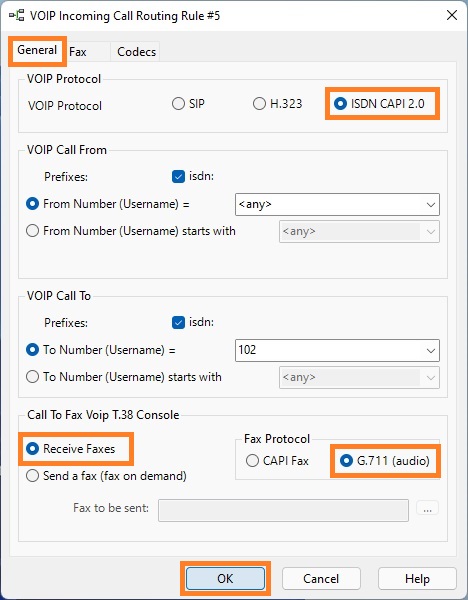
Task: Open the Codecs tab
Action: pos(136,52)
